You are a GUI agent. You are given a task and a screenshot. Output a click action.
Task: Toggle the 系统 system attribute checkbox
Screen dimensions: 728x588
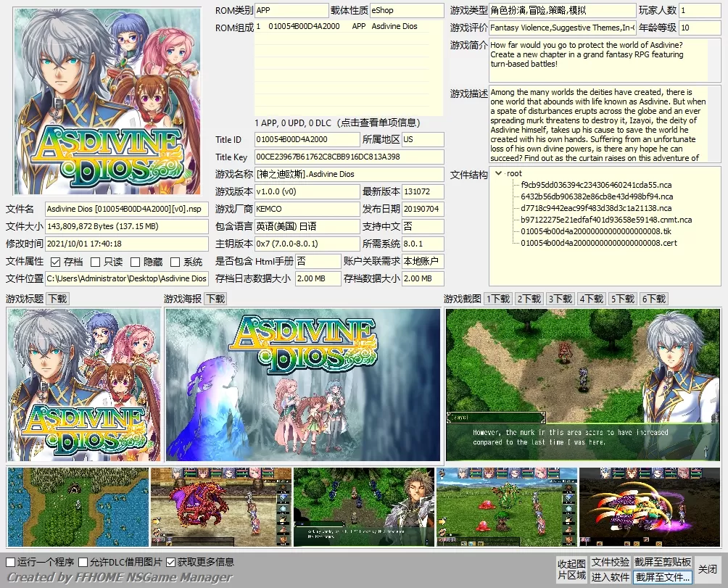(x=175, y=262)
